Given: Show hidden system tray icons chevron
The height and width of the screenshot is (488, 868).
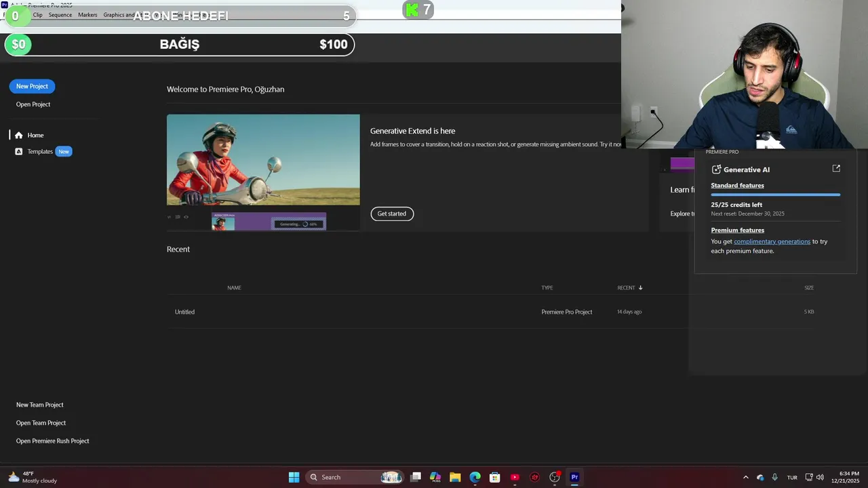Looking at the screenshot, I should point(745,477).
